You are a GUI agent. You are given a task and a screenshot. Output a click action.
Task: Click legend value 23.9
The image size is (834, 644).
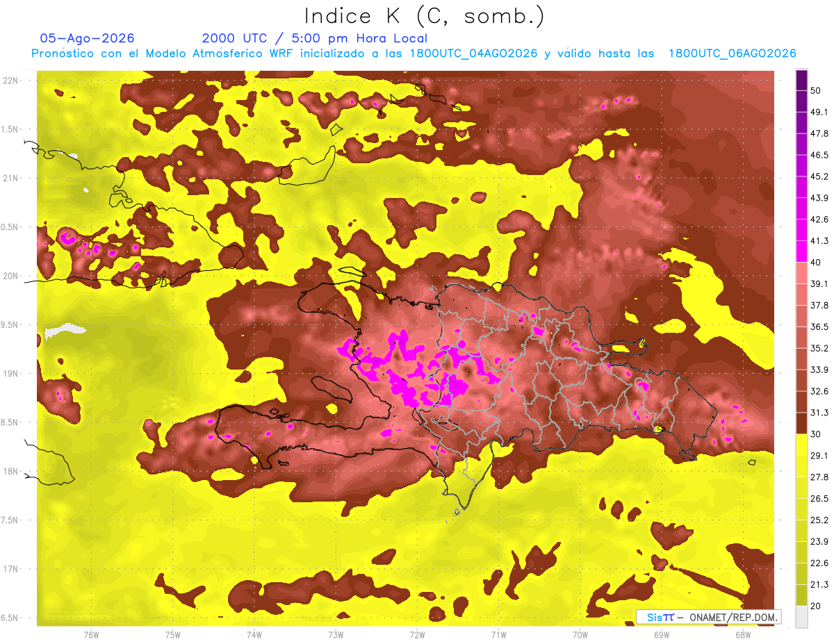pos(819,542)
